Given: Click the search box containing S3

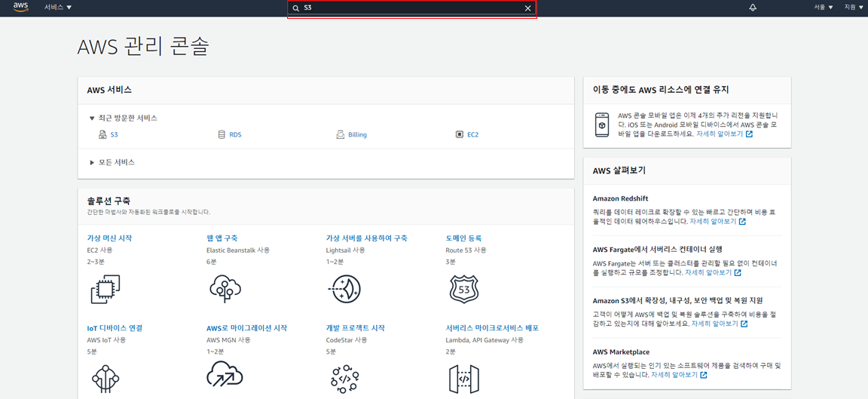Looking at the screenshot, I should (412, 8).
